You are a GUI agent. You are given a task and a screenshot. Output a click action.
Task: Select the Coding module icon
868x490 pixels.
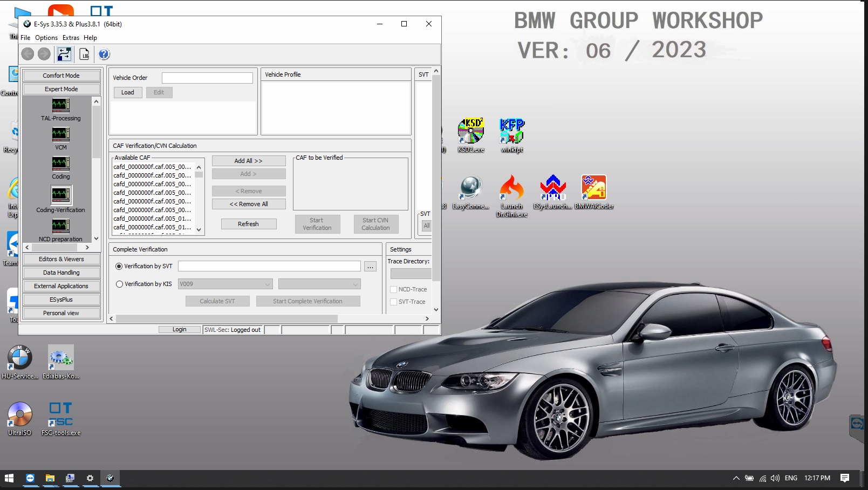click(x=61, y=163)
